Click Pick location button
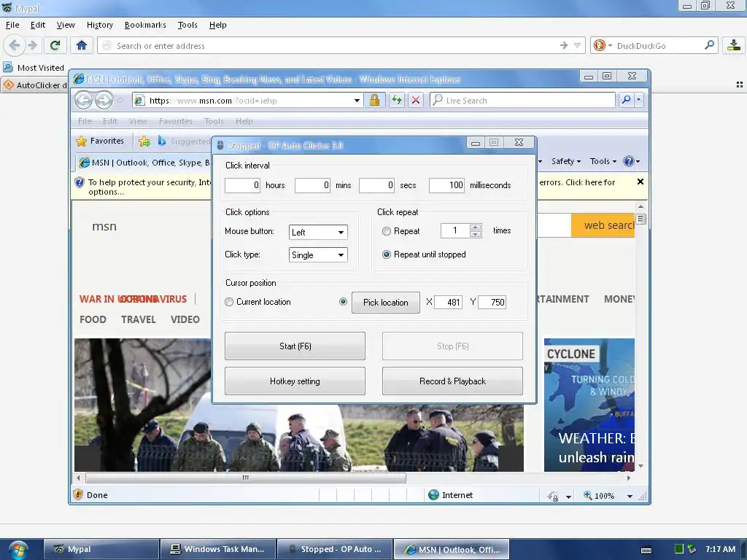 click(x=385, y=303)
